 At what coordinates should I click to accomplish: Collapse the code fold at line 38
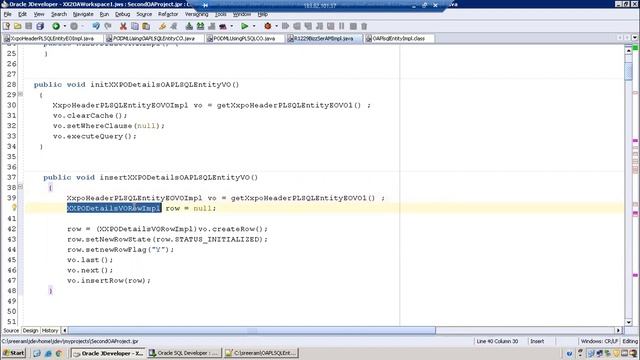tap(20, 187)
